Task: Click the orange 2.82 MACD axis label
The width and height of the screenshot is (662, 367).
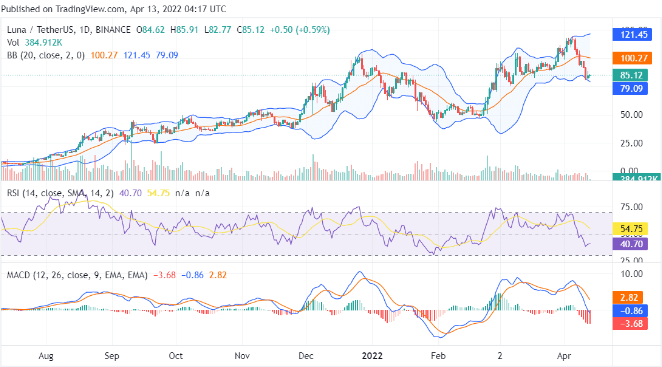Action: [628, 297]
